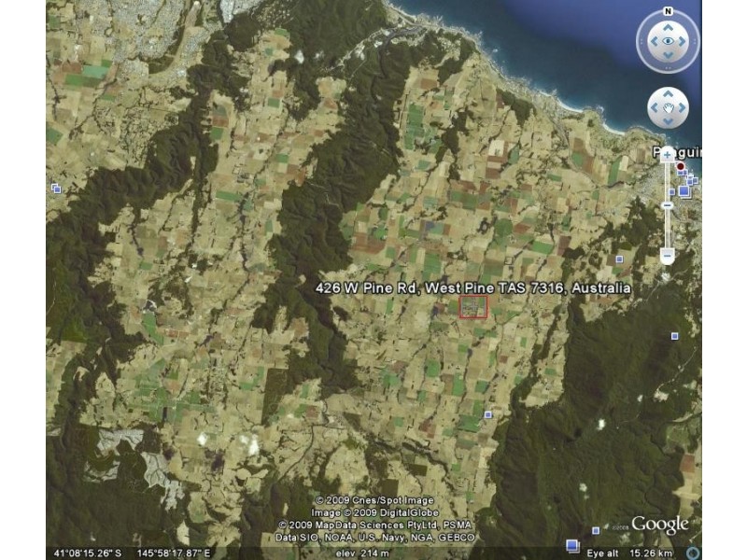
Task: Click the down arrow on the Look control
Action: (x=669, y=56)
